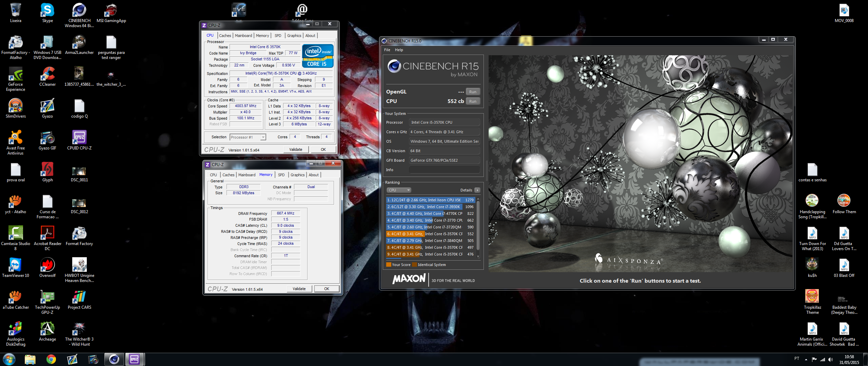Viewport: 868px width, 366px height.
Task: Open the MSI GamingApp shortcut
Action: (x=111, y=13)
